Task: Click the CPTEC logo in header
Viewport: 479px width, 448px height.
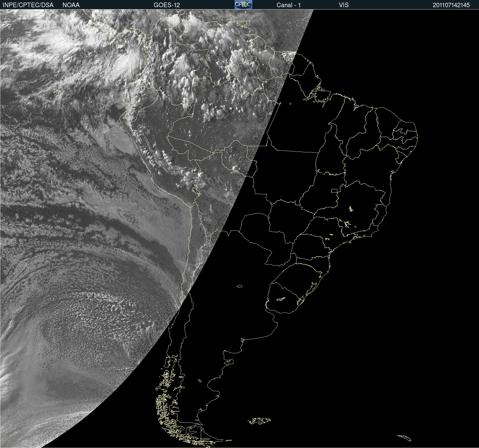Action: click(243, 5)
